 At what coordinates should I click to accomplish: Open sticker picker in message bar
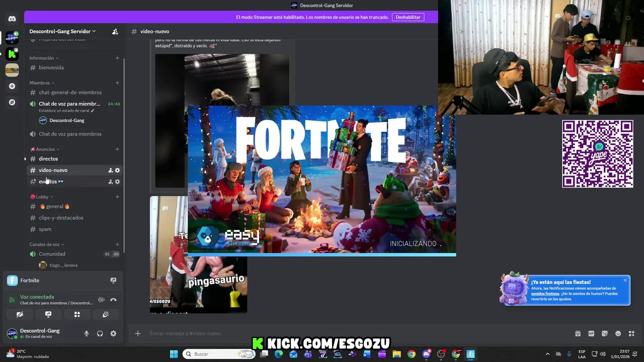(x=605, y=333)
